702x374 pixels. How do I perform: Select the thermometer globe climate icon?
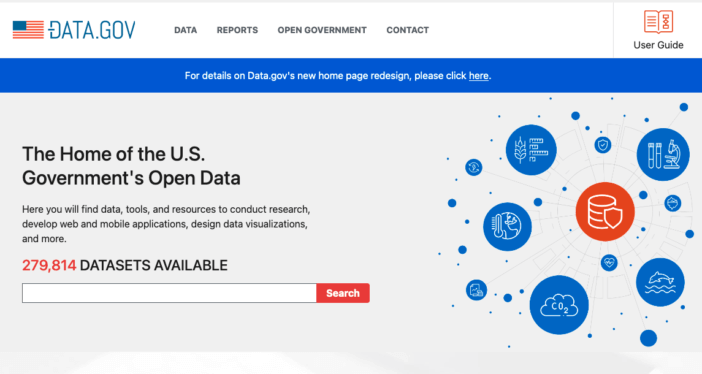[507, 226]
